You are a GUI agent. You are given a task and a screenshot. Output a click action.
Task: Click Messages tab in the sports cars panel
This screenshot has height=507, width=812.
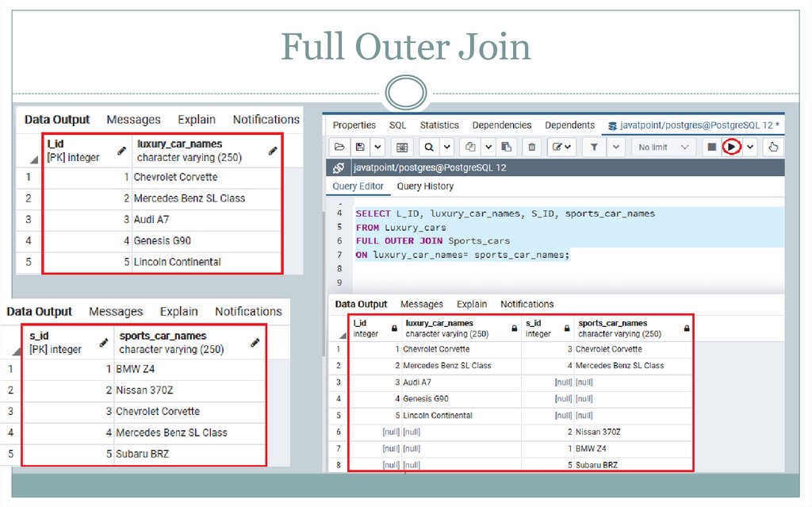[116, 312]
